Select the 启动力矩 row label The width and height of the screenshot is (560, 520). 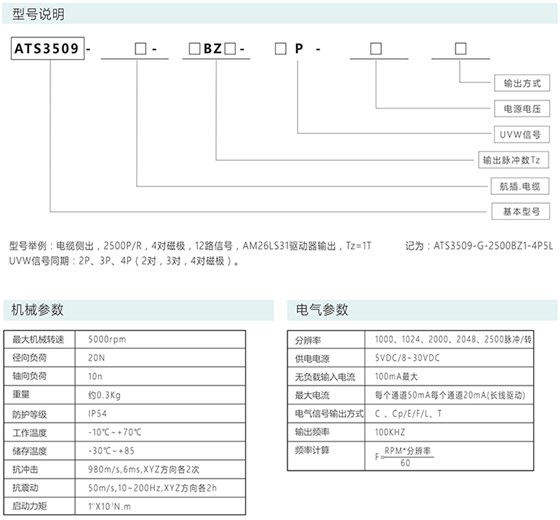[x=30, y=506]
